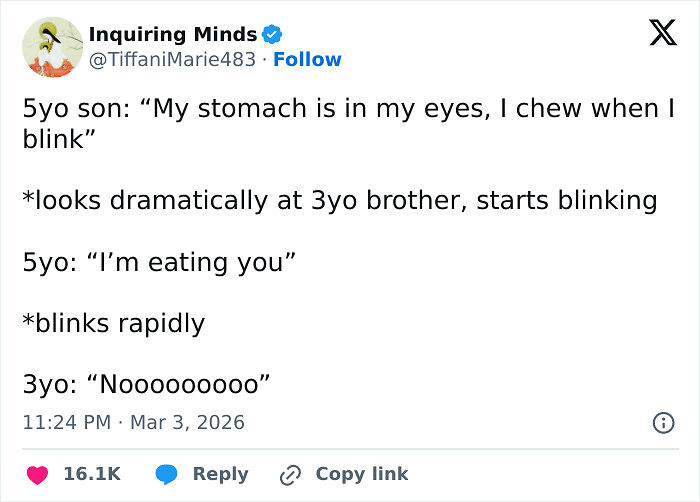Click the chain link icon
The height and width of the screenshot is (502, 700).
pos(291,474)
